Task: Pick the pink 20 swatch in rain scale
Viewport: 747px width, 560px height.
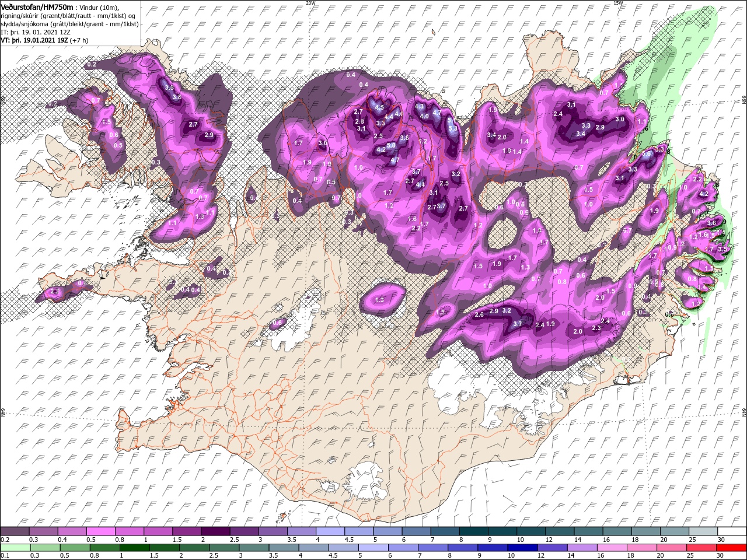Action: click(672, 548)
